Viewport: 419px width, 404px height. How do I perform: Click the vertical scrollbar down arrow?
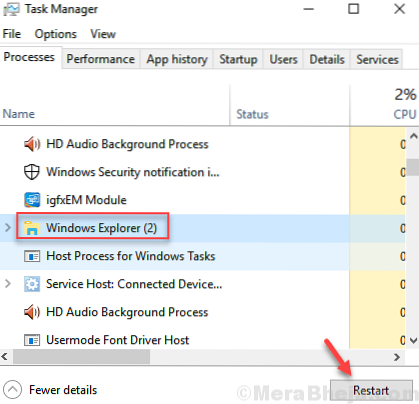tap(413, 341)
